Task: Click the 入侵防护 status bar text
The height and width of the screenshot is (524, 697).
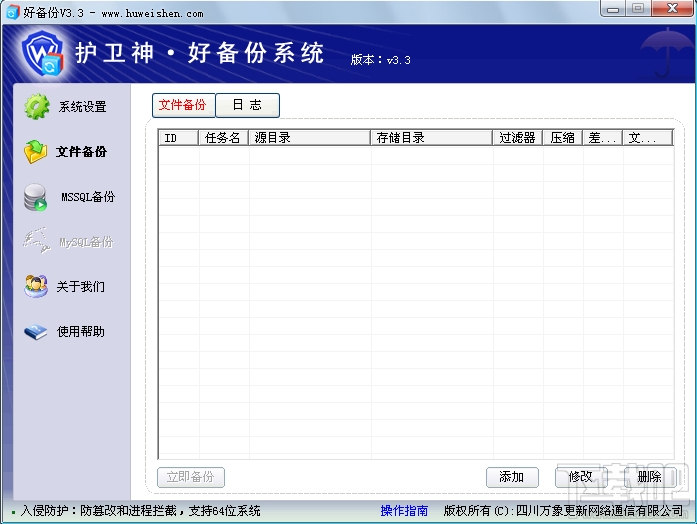Action: pos(140,511)
